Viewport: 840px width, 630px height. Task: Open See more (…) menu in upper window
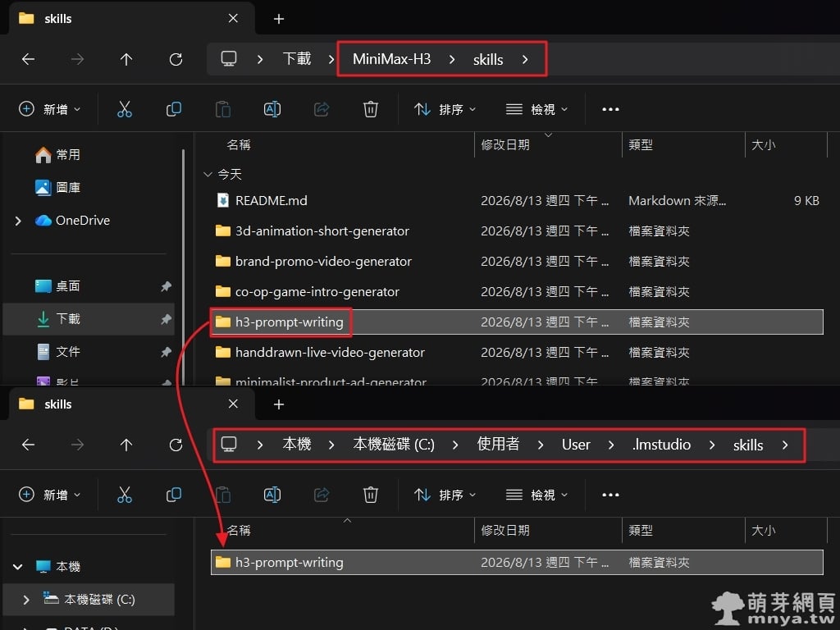pyautogui.click(x=610, y=109)
